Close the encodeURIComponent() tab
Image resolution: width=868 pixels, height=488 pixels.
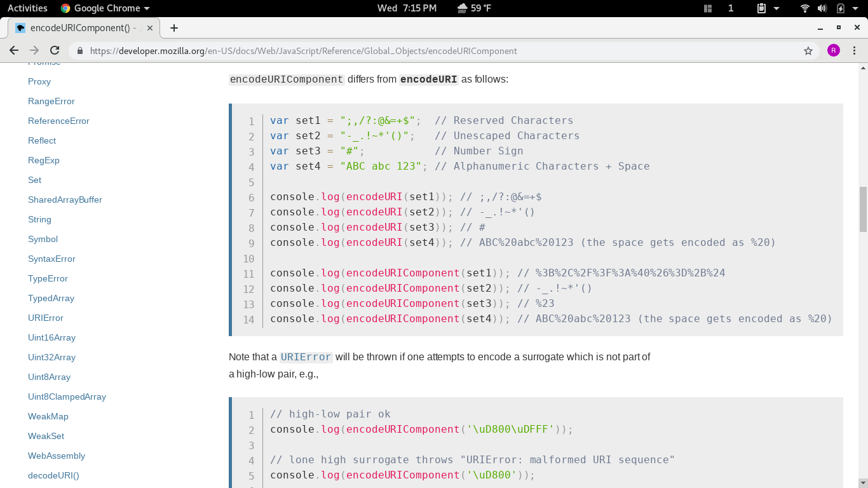coord(150,28)
